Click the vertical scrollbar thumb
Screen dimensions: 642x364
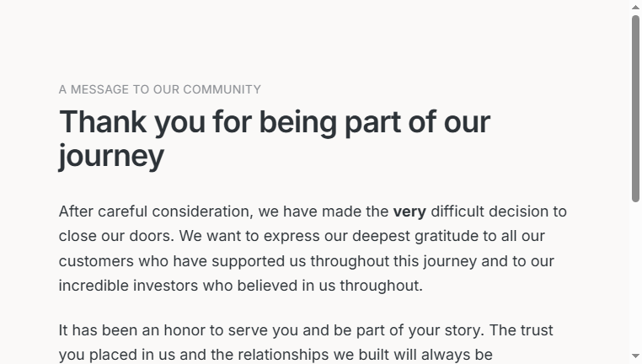635,109
